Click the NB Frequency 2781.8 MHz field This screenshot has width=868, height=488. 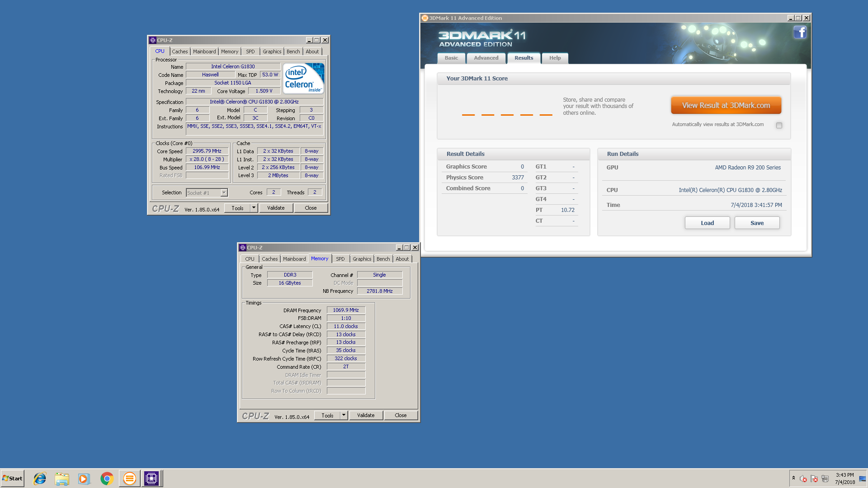click(380, 291)
